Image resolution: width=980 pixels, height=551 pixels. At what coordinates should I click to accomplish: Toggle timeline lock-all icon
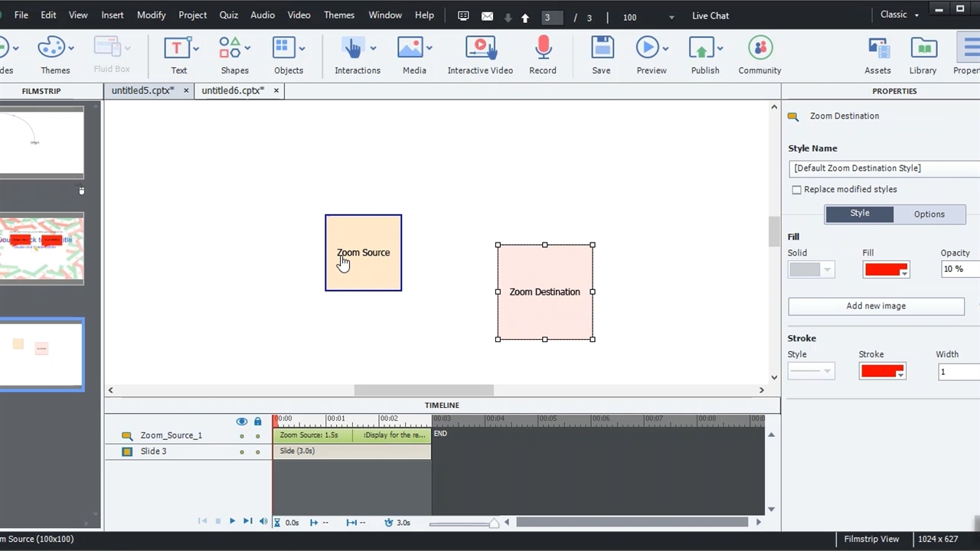(257, 422)
